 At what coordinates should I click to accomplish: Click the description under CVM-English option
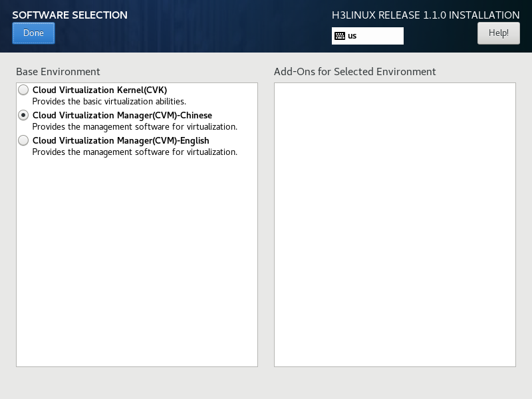[135, 152]
